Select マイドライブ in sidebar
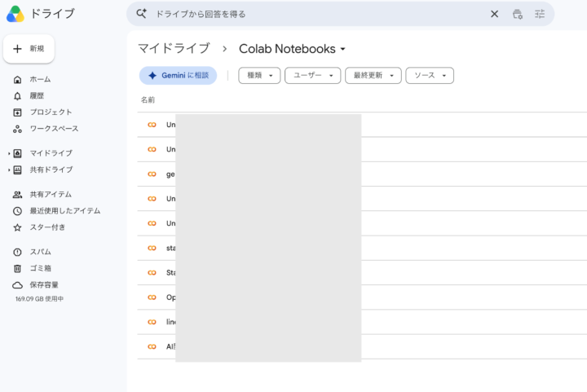 click(x=51, y=153)
